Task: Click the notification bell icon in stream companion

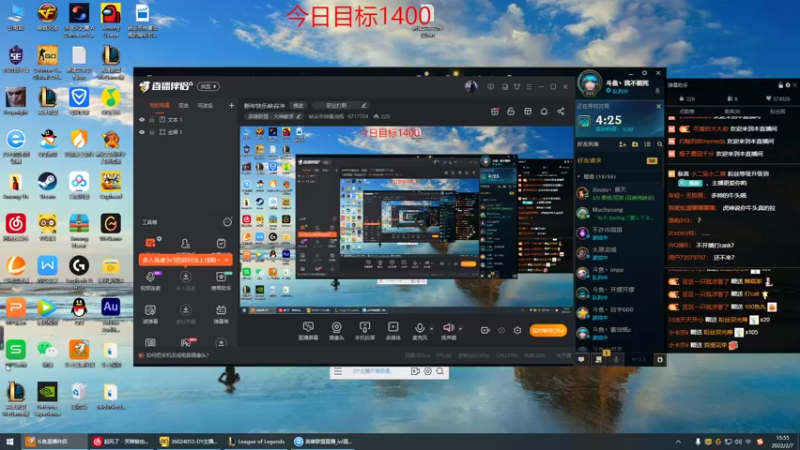Action: coord(544,111)
